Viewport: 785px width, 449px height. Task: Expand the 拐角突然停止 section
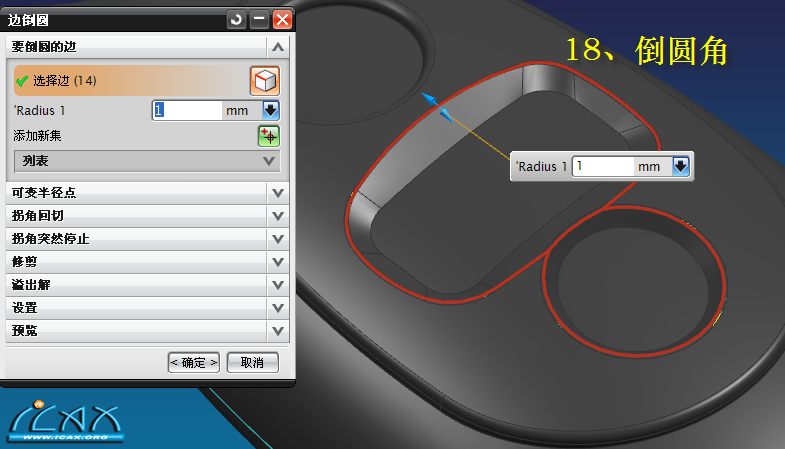click(278, 239)
